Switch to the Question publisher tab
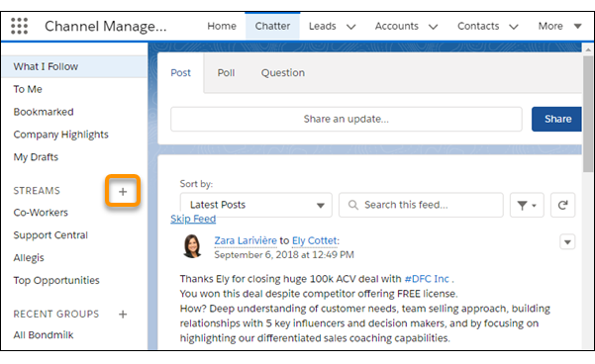 point(283,73)
